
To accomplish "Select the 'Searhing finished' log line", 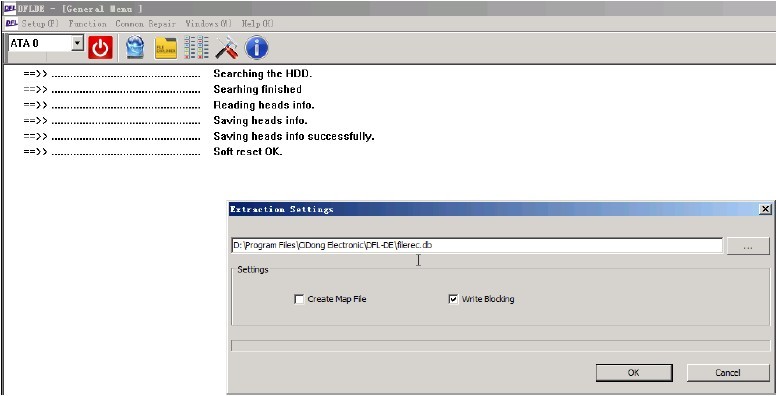I will click(257, 89).
